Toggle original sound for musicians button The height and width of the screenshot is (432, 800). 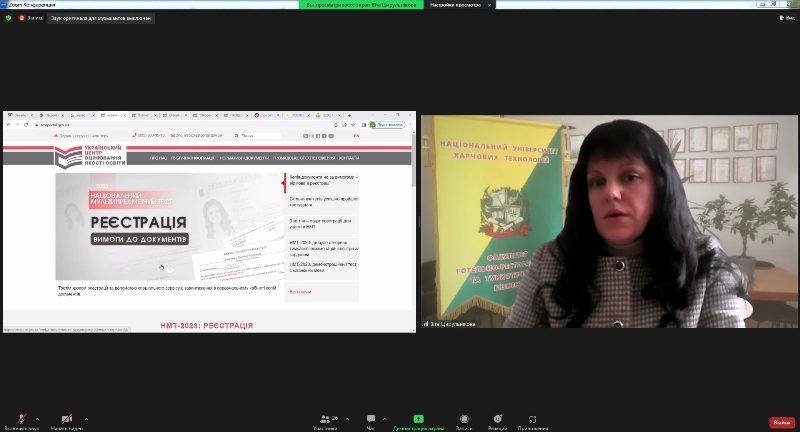pos(101,18)
